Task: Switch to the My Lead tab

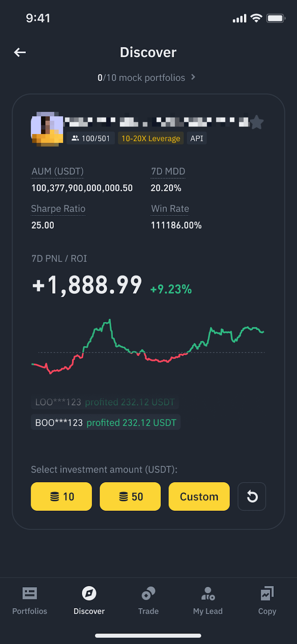Action: [208, 600]
